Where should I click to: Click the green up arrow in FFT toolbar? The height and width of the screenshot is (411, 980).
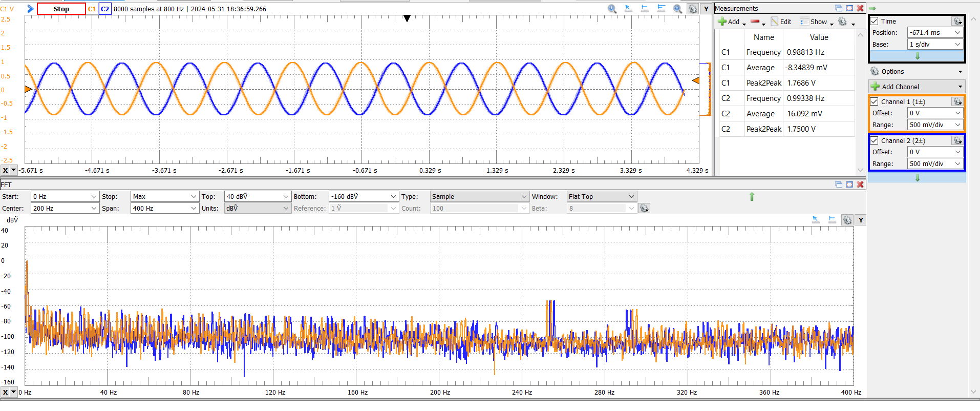[x=752, y=197]
